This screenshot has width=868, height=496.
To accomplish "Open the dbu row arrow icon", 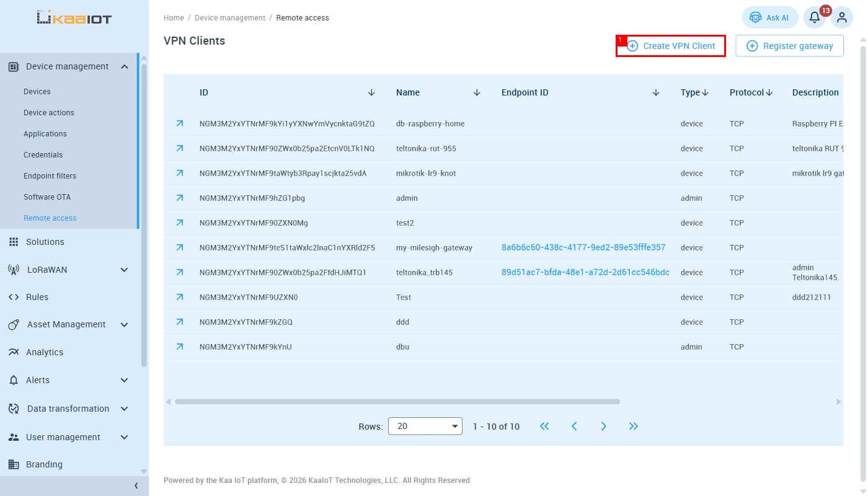I will click(x=179, y=347).
